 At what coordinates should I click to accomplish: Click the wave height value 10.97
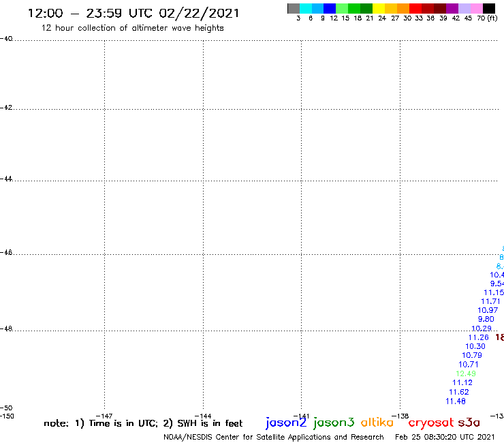tap(488, 310)
